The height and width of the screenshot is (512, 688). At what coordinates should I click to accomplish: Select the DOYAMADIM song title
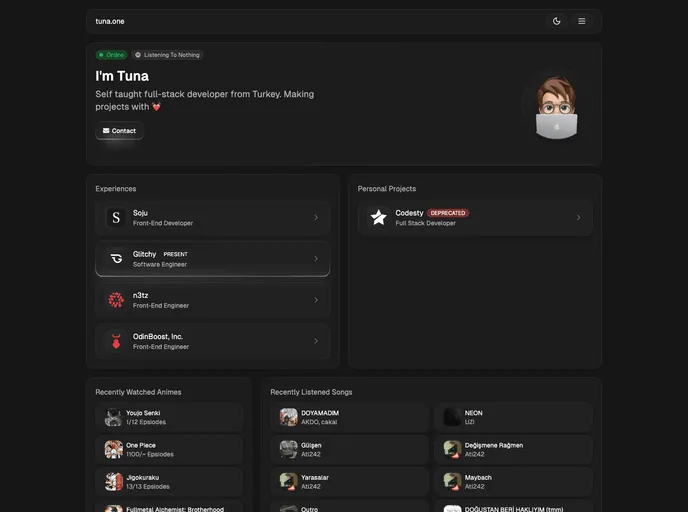(320, 413)
